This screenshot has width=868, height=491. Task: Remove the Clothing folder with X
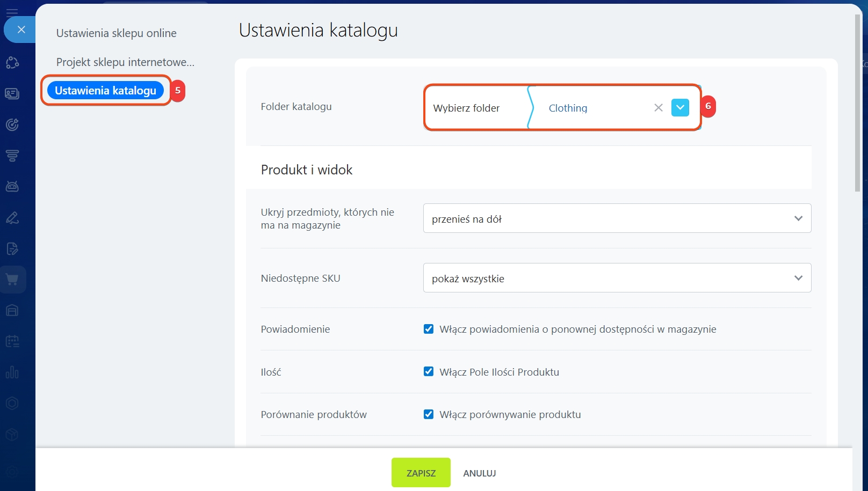click(x=658, y=108)
